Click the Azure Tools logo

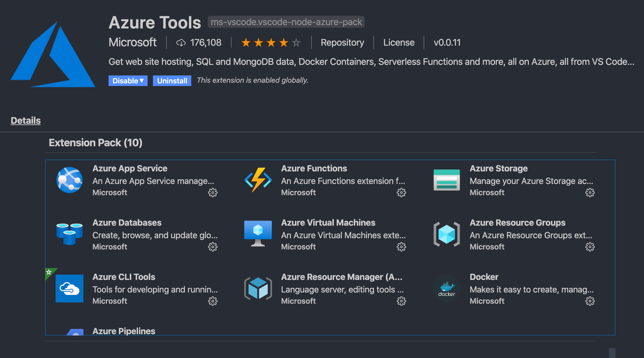53,55
